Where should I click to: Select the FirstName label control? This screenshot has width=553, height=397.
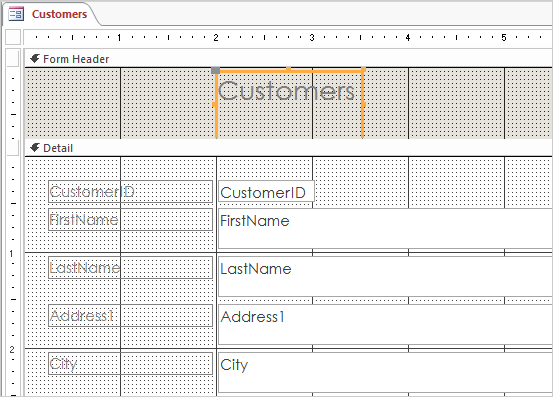click(x=130, y=220)
